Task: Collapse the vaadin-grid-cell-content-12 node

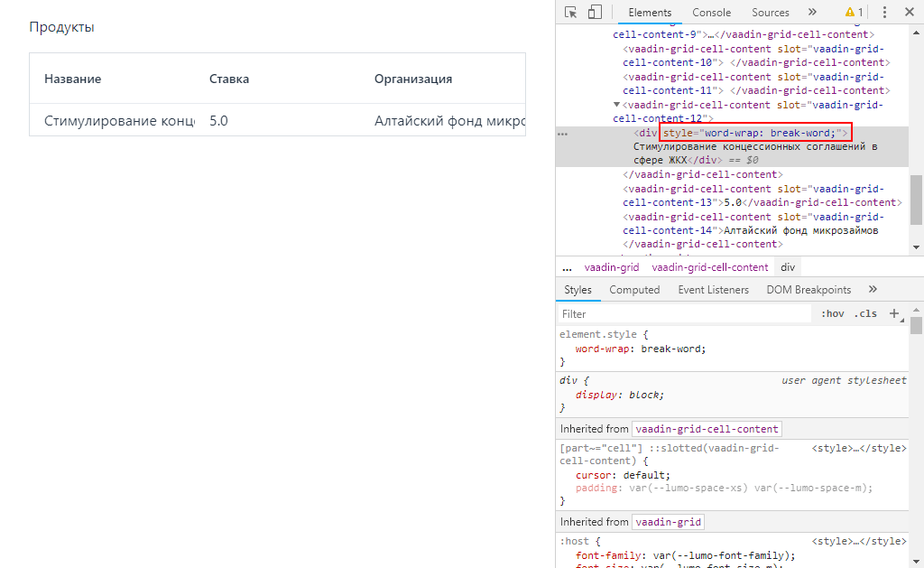Action: tap(616, 105)
